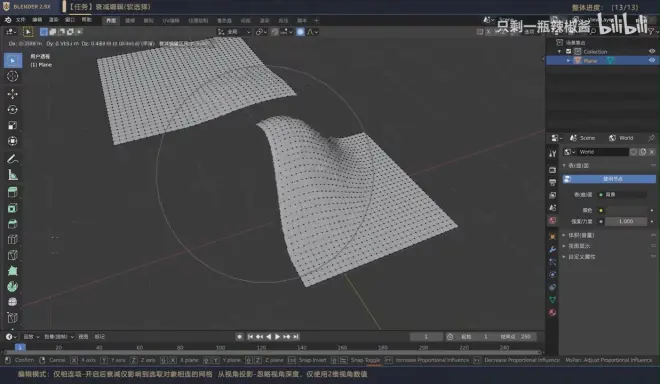Select the Move tool
The height and width of the screenshot is (384, 660).
tap(13, 93)
